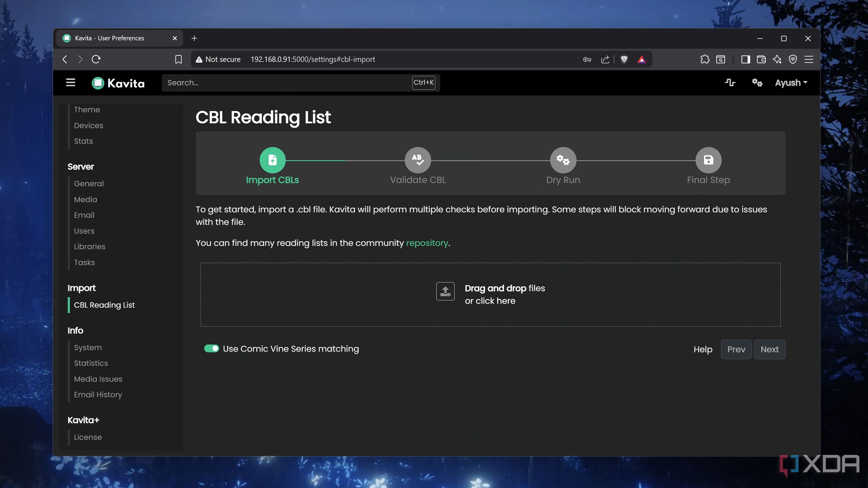Click the Kavita logo to go home

pos(118,83)
